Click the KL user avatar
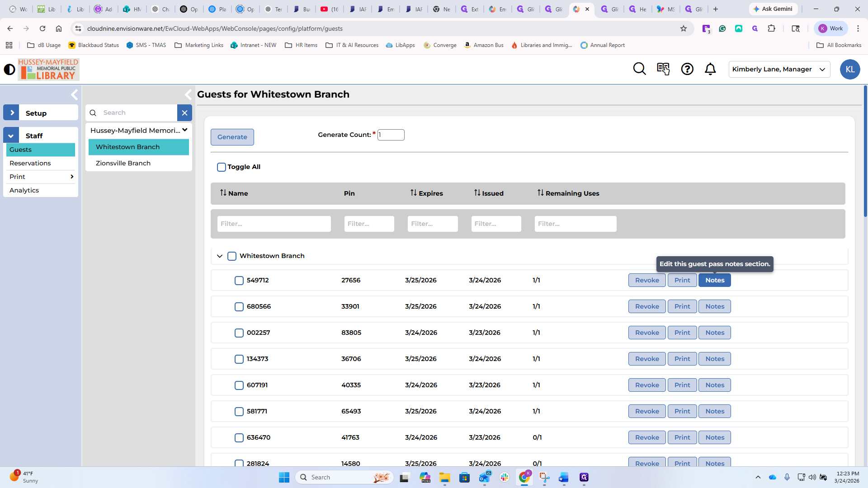 [849, 70]
